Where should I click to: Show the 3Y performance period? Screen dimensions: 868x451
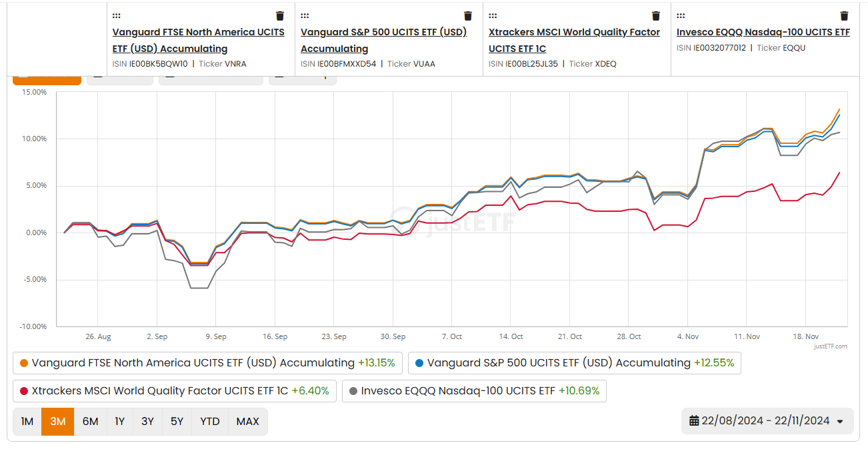pos(147,421)
